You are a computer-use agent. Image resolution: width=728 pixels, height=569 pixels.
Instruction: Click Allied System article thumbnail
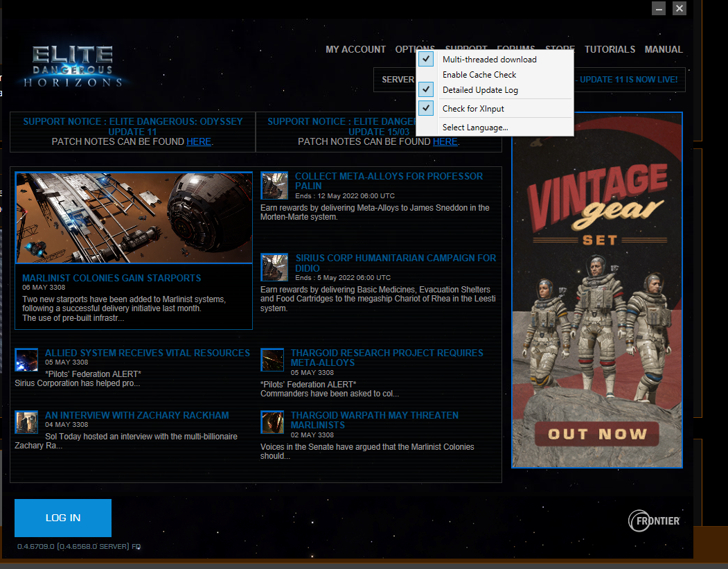26,360
